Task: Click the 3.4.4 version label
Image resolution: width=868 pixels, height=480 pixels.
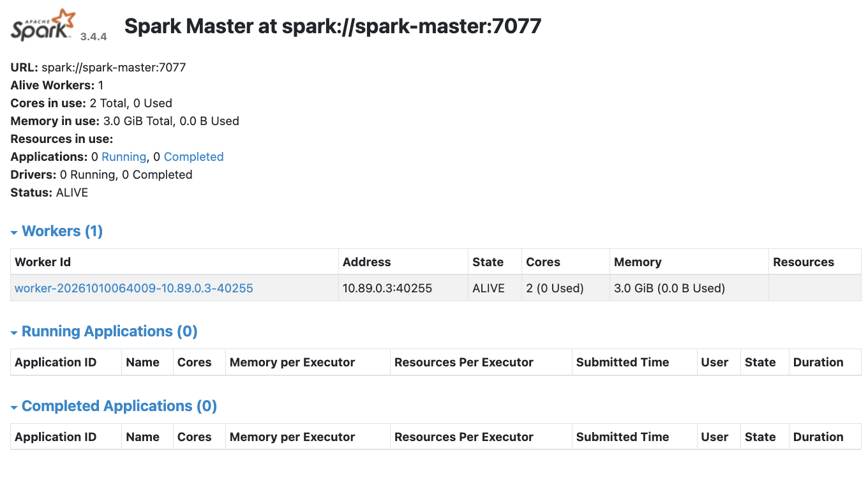Action: click(93, 37)
